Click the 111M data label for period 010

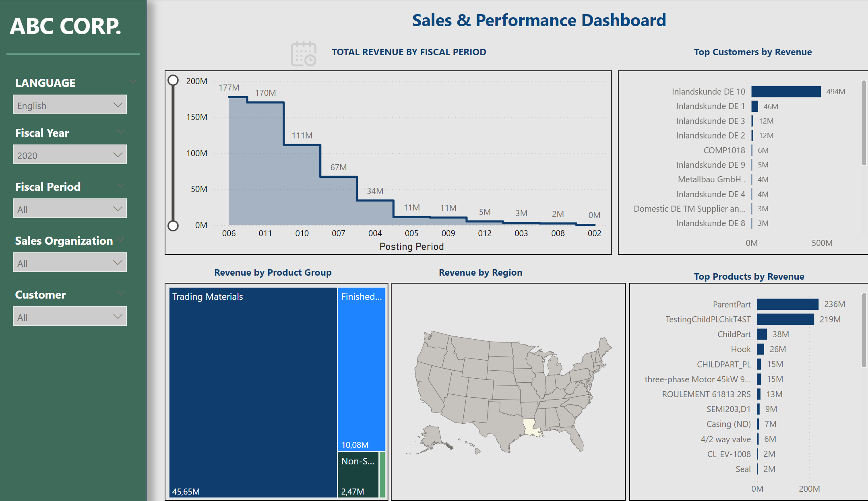(x=302, y=136)
